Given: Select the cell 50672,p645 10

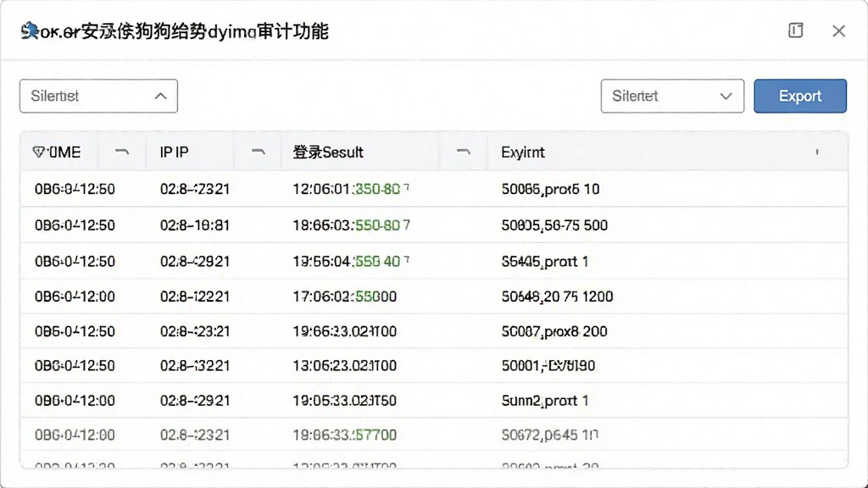Looking at the screenshot, I should coord(549,435).
